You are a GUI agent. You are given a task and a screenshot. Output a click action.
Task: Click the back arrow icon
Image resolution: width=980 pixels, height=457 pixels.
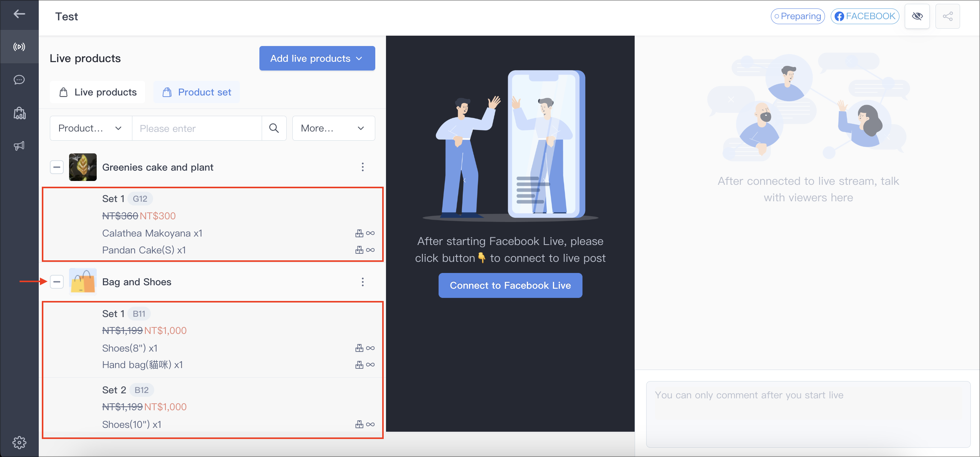[19, 14]
